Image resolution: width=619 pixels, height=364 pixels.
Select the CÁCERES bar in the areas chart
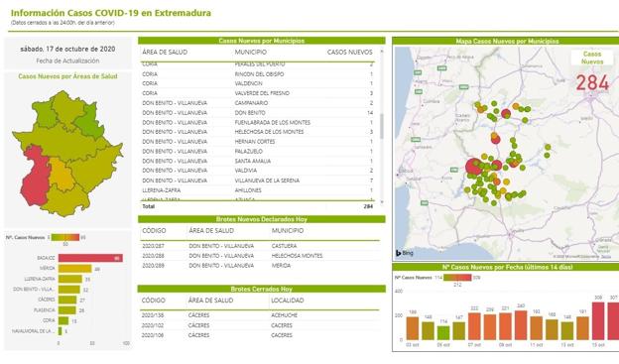pos(67,300)
